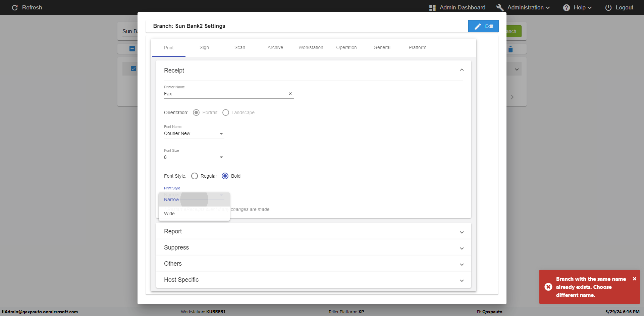Click the Help question mark icon
This screenshot has width=644, height=316.
[x=566, y=8]
